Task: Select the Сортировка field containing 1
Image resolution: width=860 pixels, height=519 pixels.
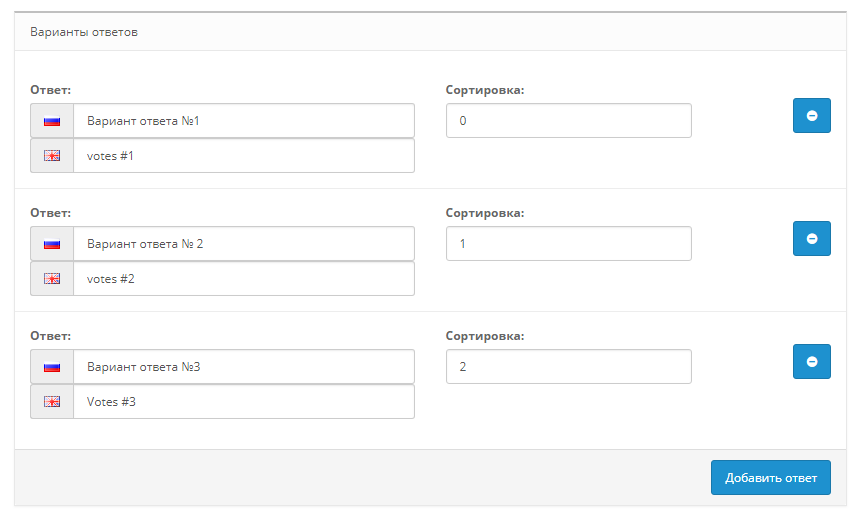Action: pos(568,244)
